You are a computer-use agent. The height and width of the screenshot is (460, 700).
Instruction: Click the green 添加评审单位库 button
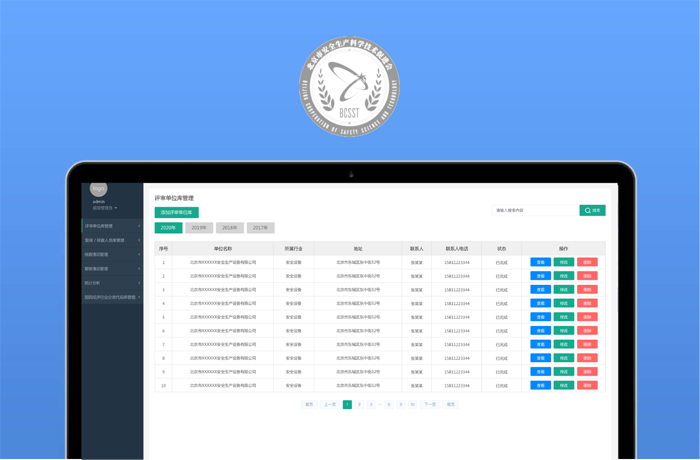tap(177, 212)
